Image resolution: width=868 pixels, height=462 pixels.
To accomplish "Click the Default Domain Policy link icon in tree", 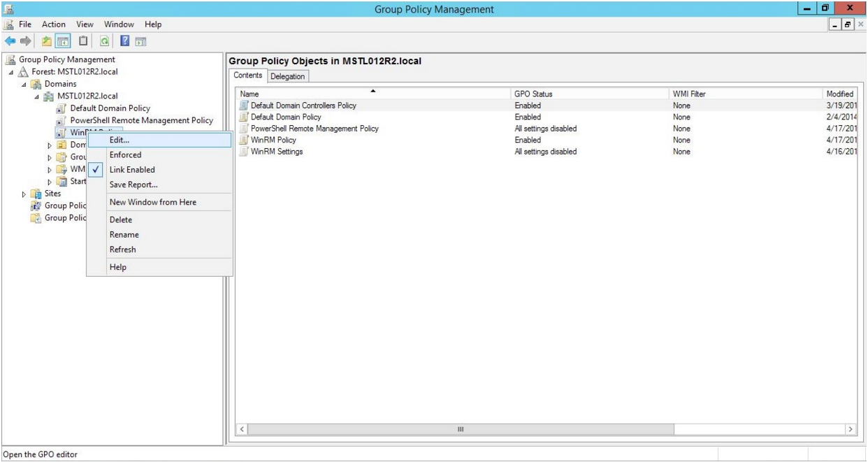I will 62,108.
